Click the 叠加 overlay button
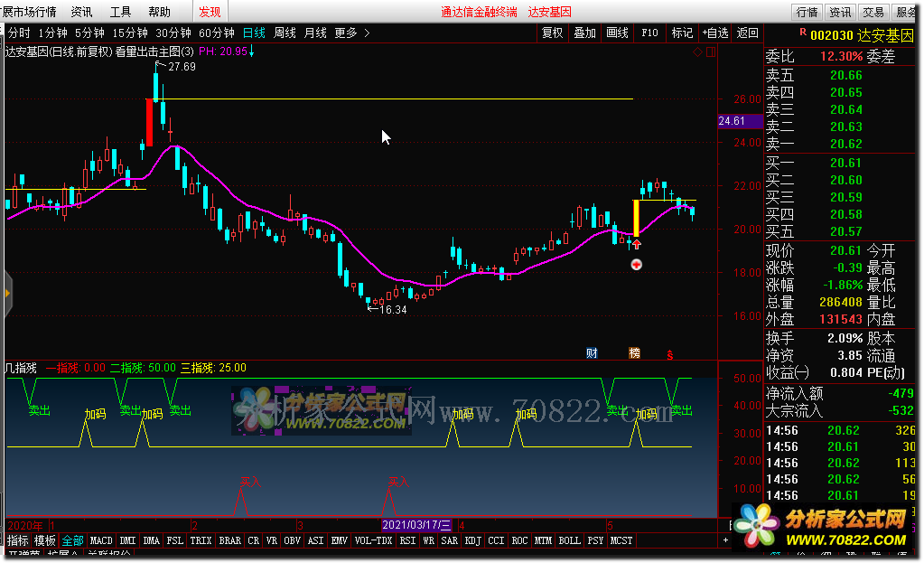This screenshot has width=924, height=563. pos(584,33)
